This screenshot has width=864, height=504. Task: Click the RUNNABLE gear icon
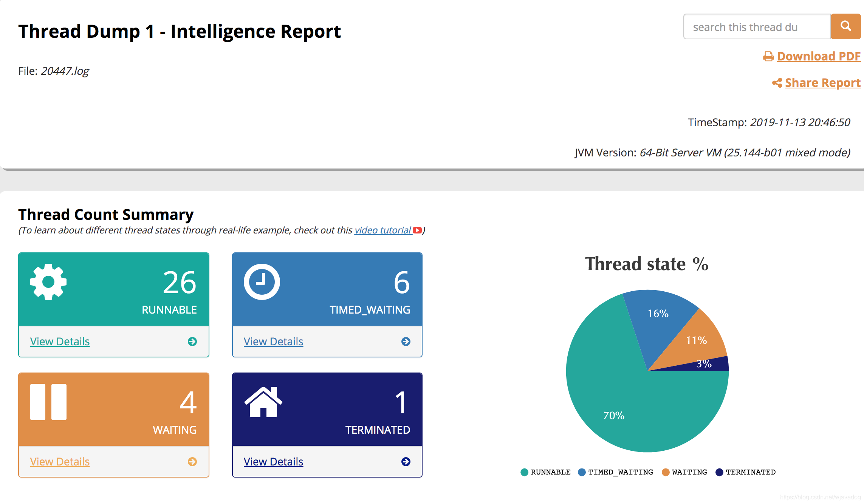(x=48, y=282)
